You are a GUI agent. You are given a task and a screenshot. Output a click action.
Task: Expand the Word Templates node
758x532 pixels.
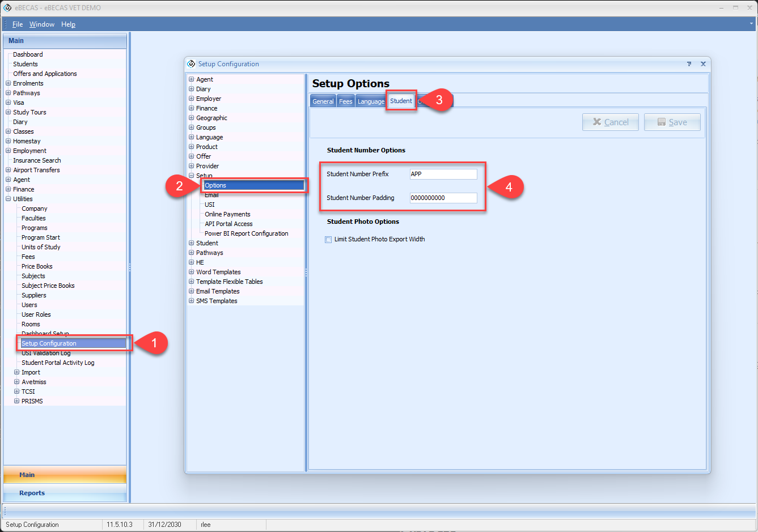click(192, 272)
